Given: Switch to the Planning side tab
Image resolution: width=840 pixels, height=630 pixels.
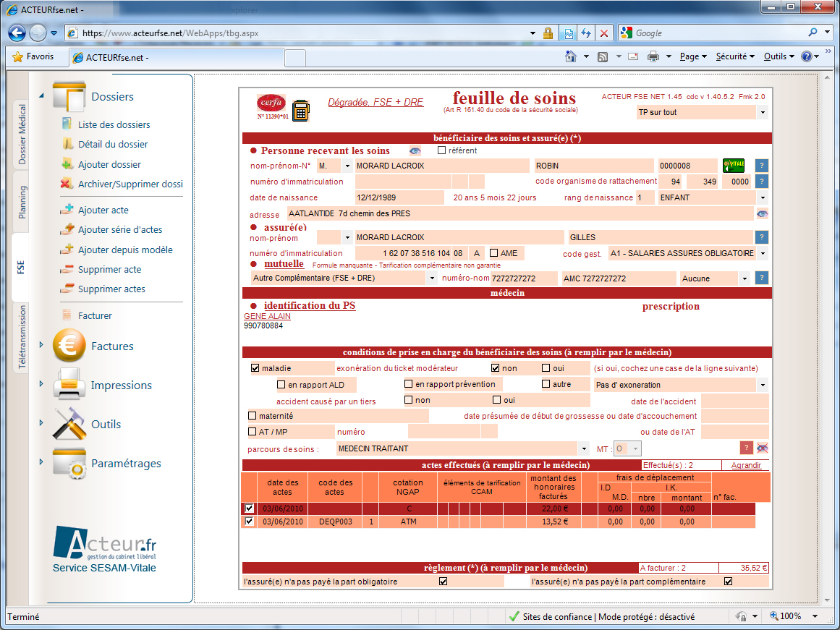Looking at the screenshot, I should [x=22, y=203].
